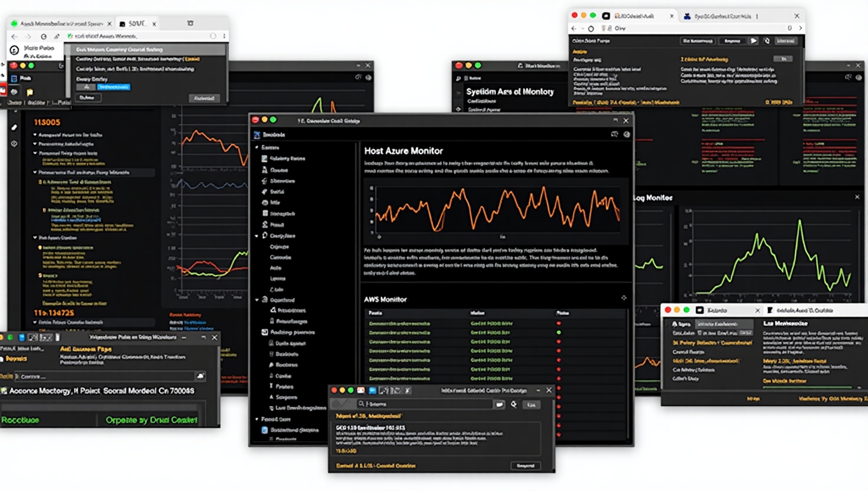This screenshot has width=868, height=491.
Task: Collapse the bottom-most sidebar group in Azure Monitor window
Action: tap(257, 419)
